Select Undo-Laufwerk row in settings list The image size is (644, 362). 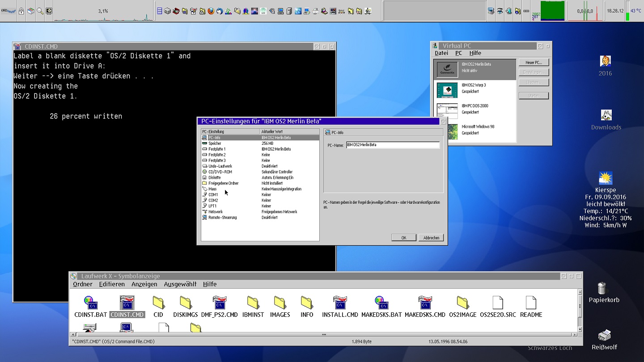260,166
